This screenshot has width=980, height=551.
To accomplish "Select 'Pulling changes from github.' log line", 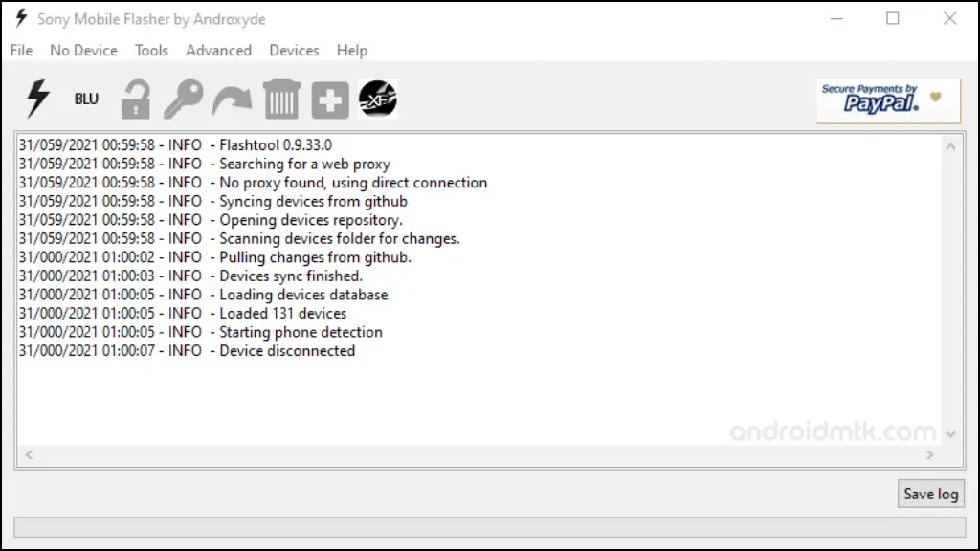I will (x=215, y=257).
